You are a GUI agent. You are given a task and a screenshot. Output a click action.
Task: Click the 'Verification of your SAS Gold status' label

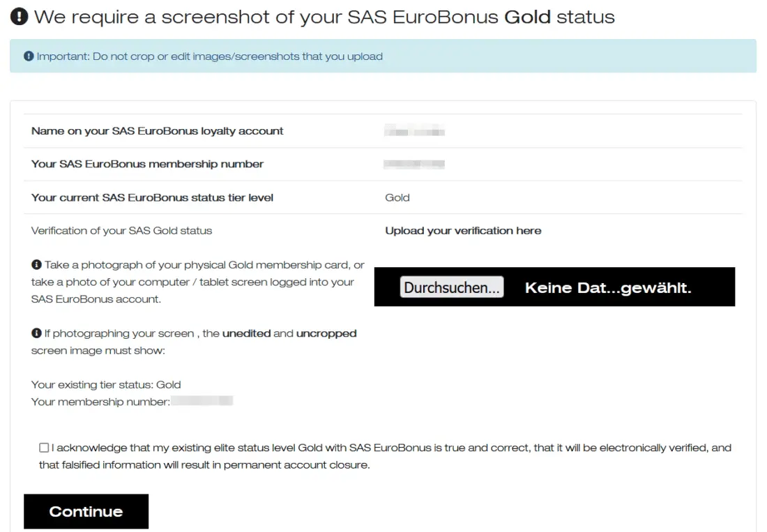pos(121,231)
